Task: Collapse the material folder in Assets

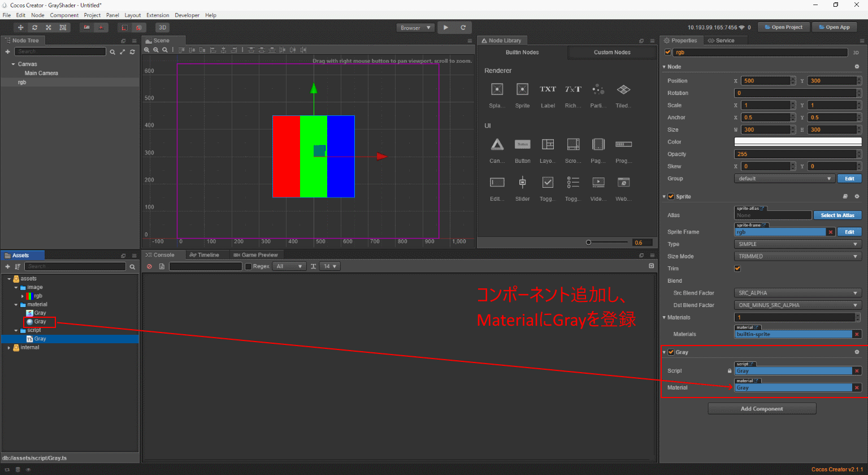Action: coord(16,304)
